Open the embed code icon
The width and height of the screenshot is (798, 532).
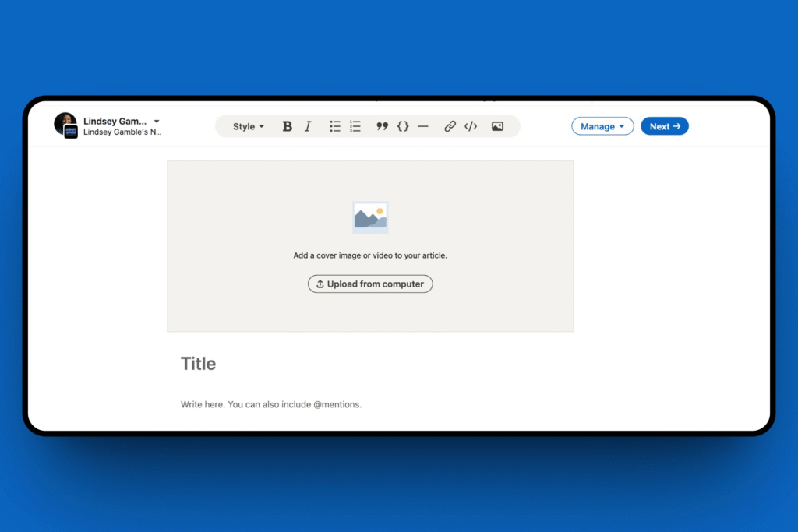(471, 126)
